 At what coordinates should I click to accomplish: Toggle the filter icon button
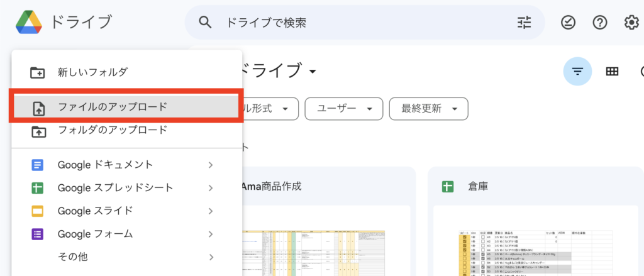pos(577,72)
